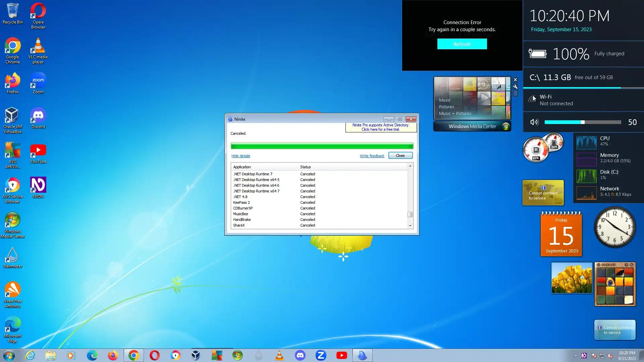This screenshot has height=362, width=644.
Task: Select Pictures in the Media Center gadget
Action: (446, 107)
